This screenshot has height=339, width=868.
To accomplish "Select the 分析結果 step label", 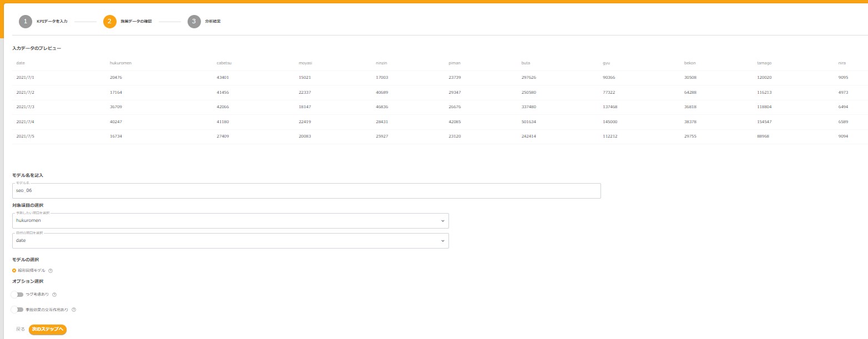I will point(213,22).
